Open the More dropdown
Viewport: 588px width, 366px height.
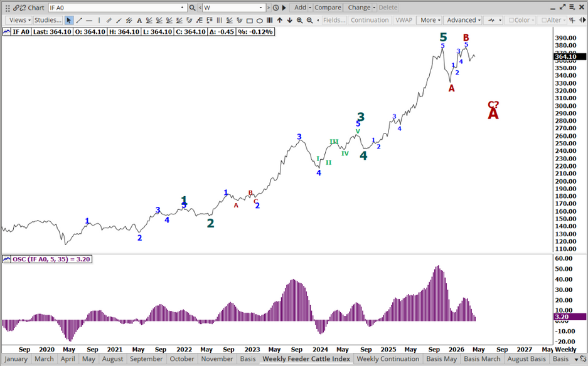coord(430,20)
